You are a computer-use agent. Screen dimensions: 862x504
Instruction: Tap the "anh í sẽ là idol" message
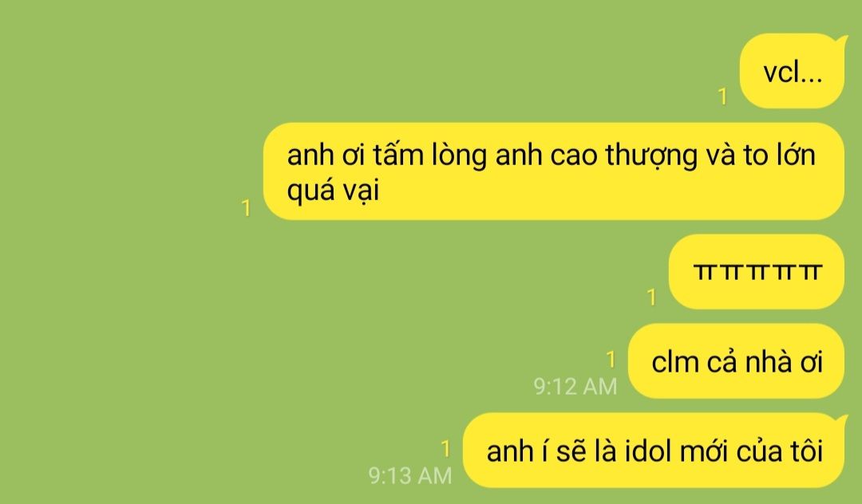654,451
